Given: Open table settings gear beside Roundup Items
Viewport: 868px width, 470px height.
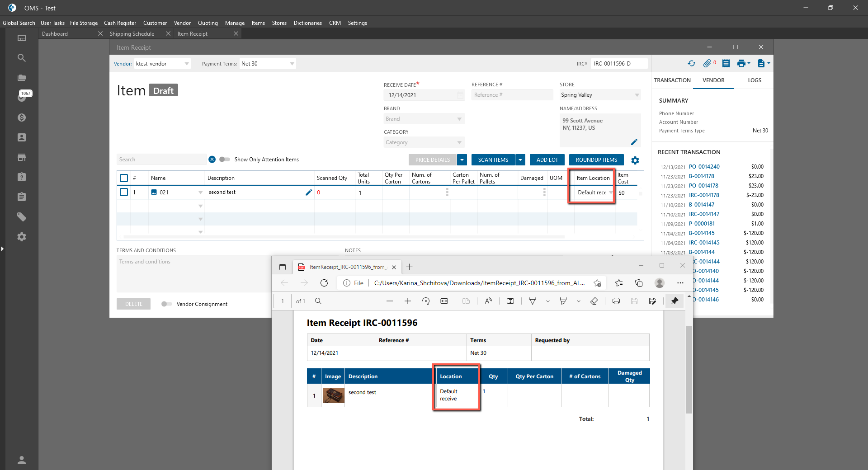Looking at the screenshot, I should pos(635,160).
